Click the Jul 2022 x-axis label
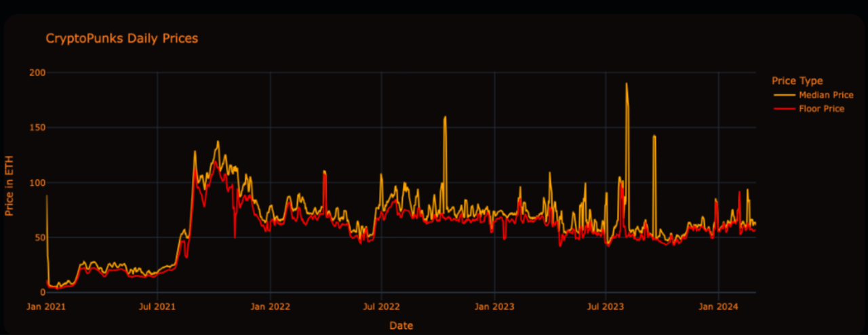This screenshot has height=335, width=868. coord(381,307)
